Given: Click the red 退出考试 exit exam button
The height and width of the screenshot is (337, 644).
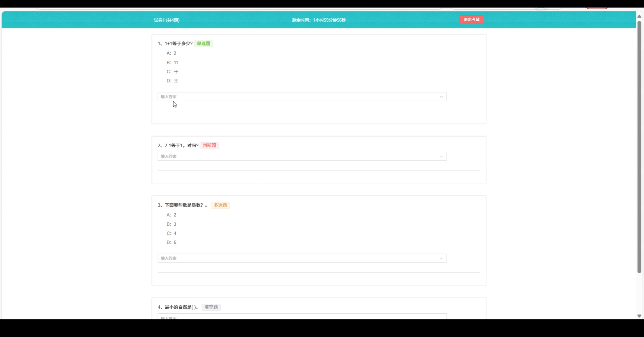Looking at the screenshot, I should coord(471,19).
